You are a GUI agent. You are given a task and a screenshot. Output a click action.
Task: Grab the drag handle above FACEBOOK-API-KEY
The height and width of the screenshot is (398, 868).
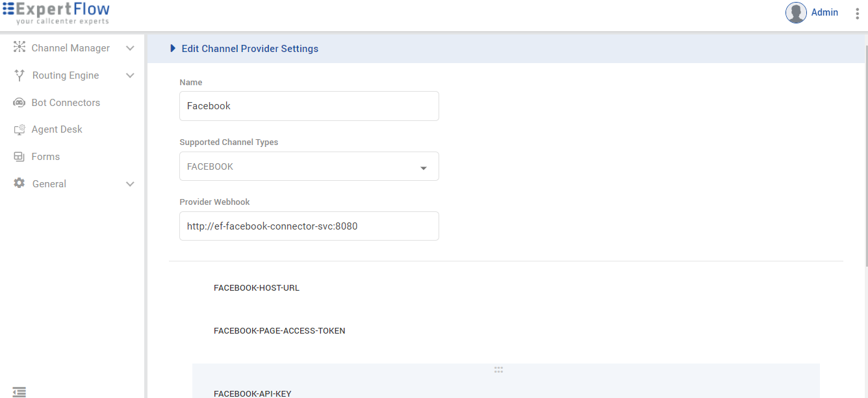click(498, 370)
